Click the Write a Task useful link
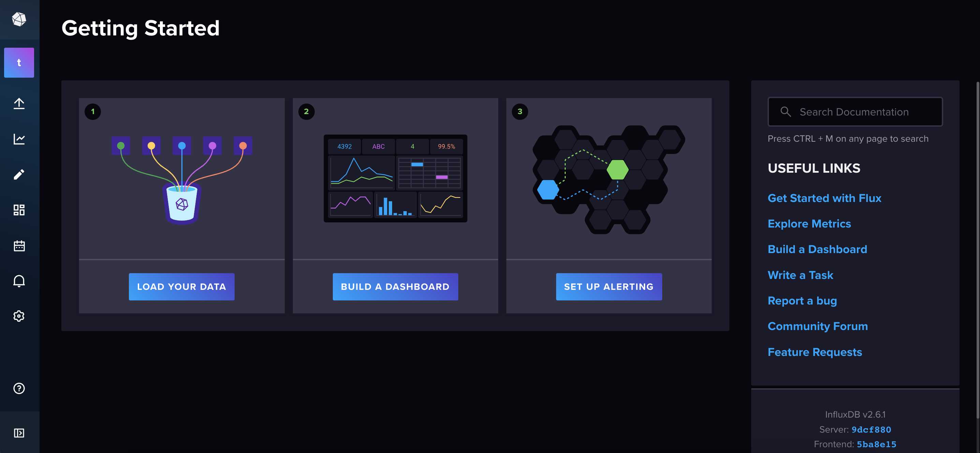 [801, 275]
